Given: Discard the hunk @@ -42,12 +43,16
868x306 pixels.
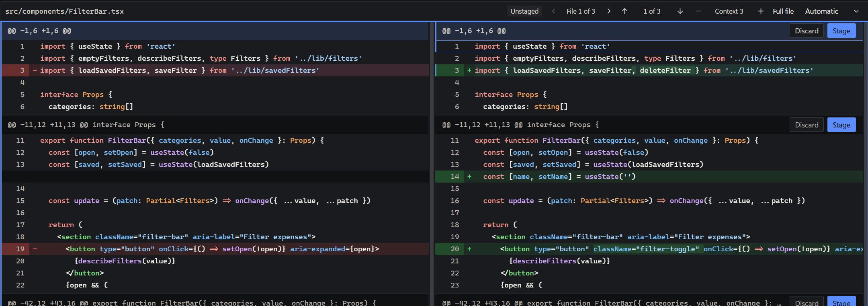Looking at the screenshot, I should click(807, 302).
